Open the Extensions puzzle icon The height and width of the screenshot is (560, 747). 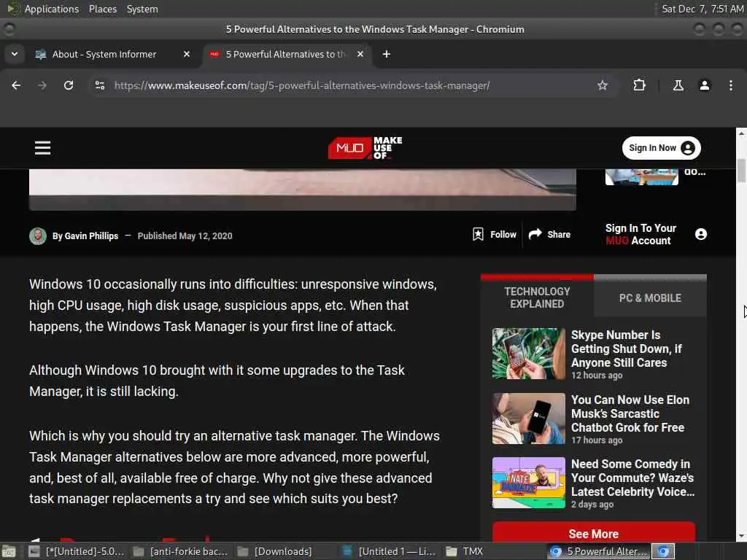[x=639, y=86]
